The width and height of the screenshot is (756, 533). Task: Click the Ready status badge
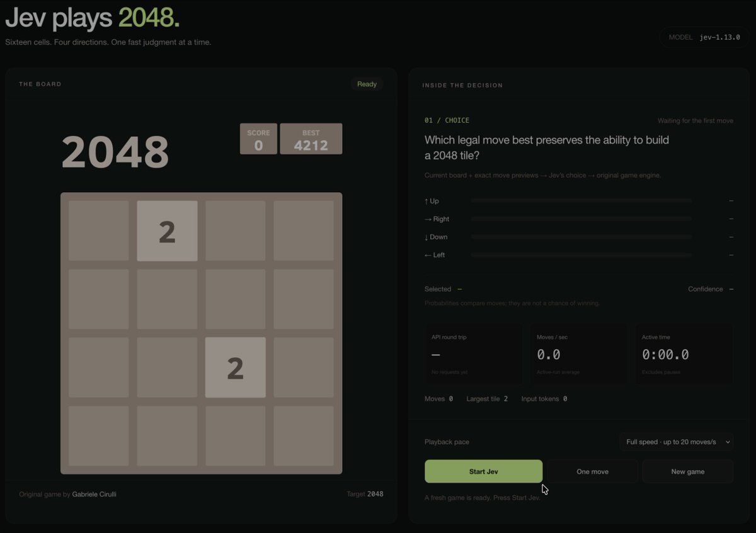coord(367,84)
